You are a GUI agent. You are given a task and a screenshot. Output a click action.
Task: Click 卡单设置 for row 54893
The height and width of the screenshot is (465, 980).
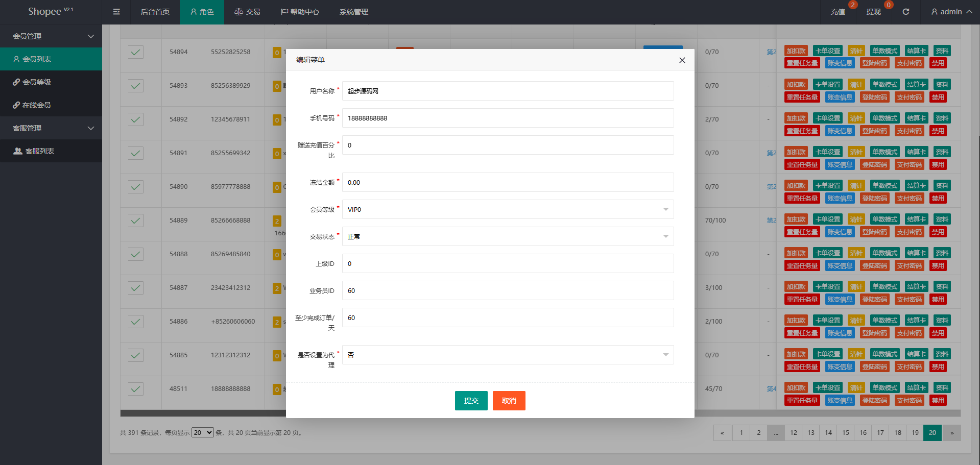point(827,84)
